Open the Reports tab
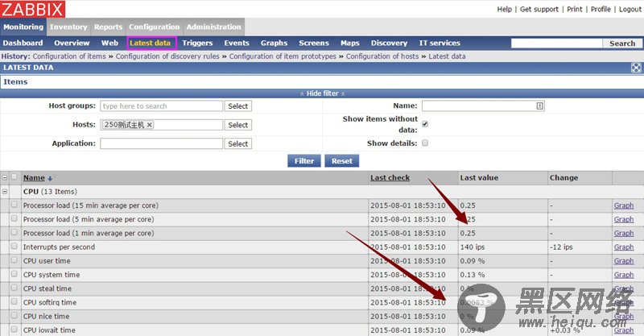644x336 pixels. [x=108, y=27]
